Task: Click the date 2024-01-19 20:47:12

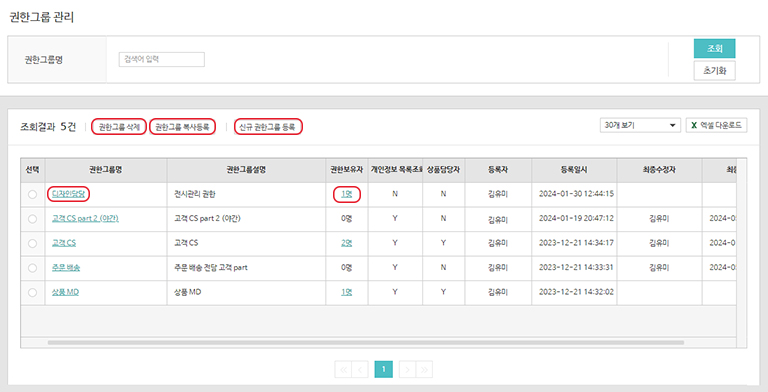Action: 576,219
